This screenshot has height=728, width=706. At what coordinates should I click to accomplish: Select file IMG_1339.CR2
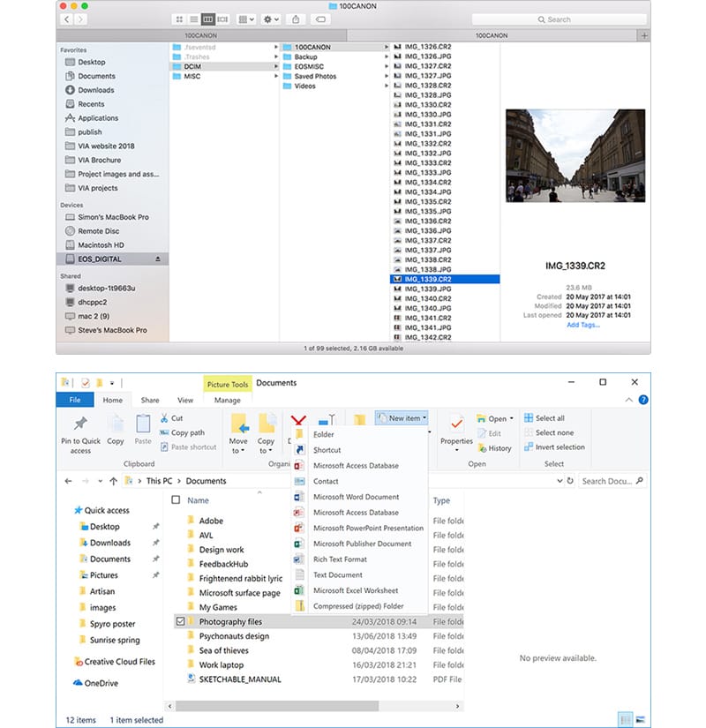445,279
